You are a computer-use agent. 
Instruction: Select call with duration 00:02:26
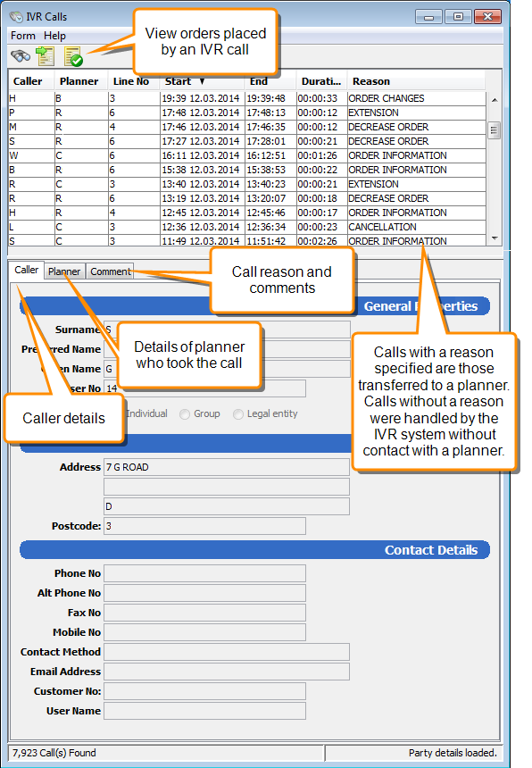point(247,240)
